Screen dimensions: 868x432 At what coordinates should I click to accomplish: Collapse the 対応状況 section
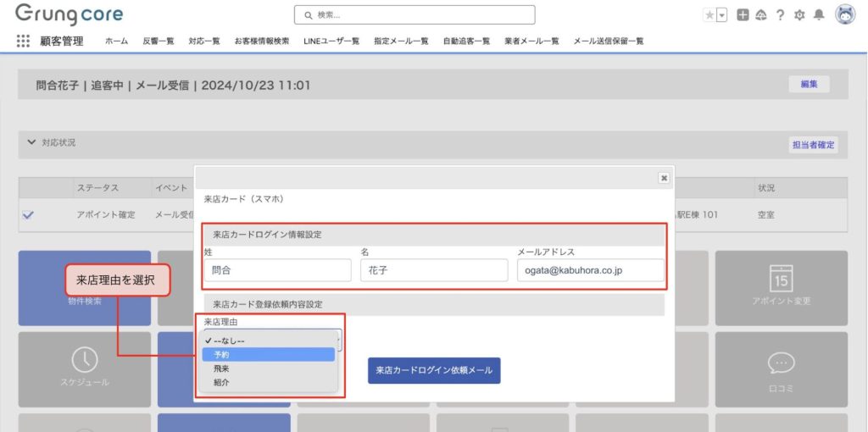pyautogui.click(x=31, y=142)
